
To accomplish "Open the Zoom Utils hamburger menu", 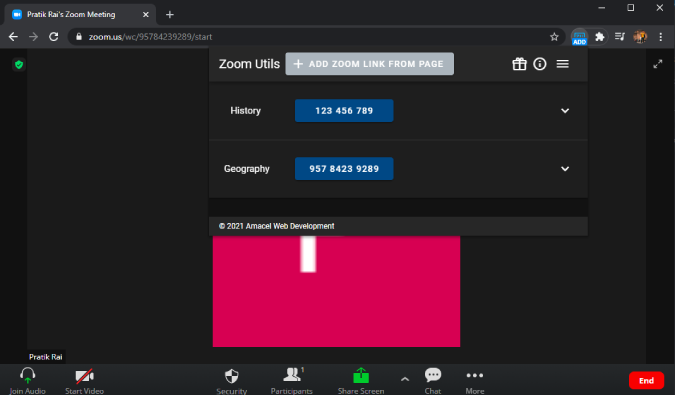I will coord(562,64).
